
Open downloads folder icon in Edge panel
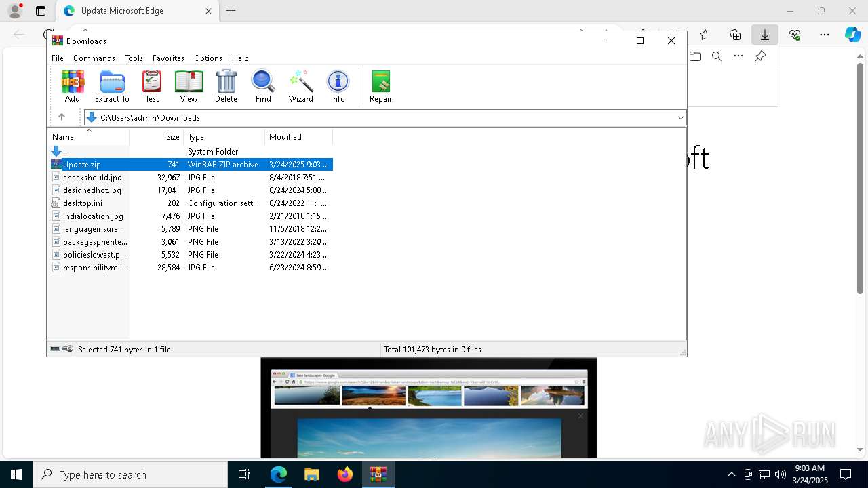click(695, 56)
